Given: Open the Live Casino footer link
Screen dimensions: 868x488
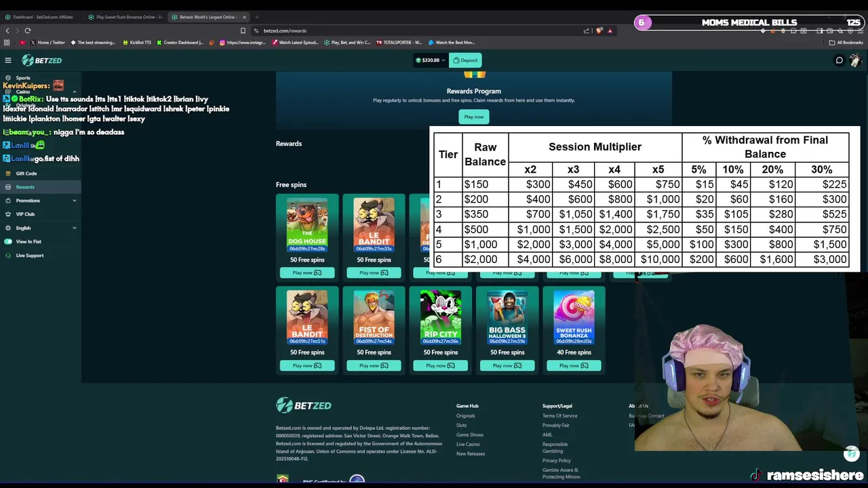Looking at the screenshot, I should tap(468, 444).
